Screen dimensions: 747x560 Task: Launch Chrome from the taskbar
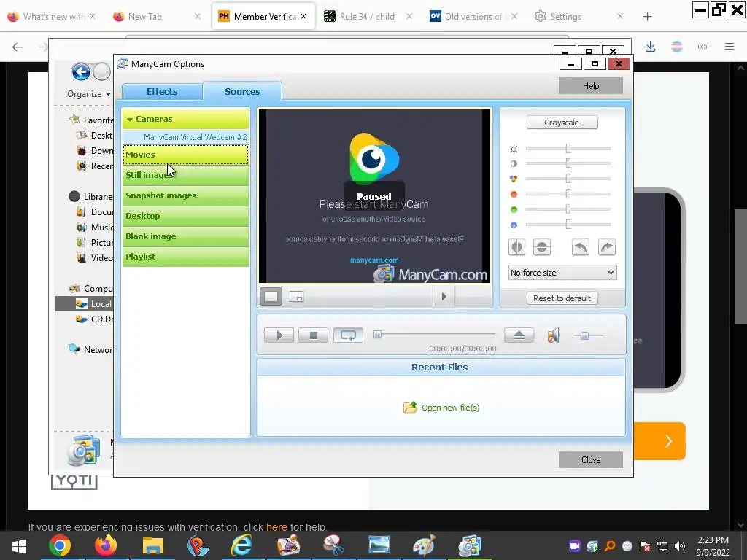click(60, 545)
